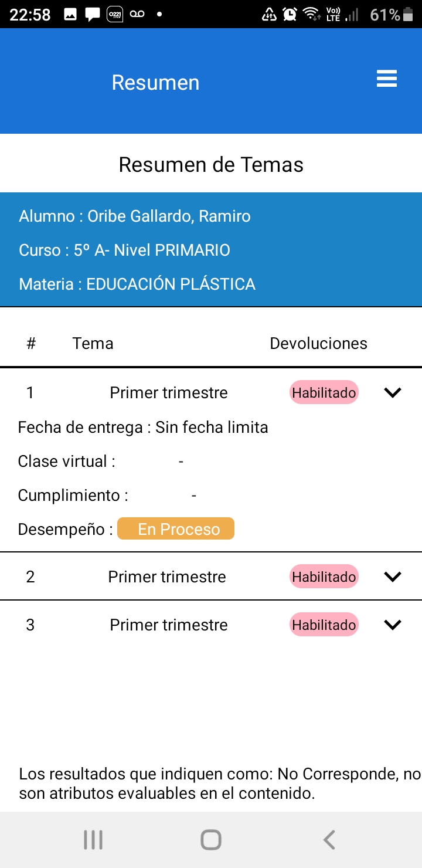Tap message notification icon in status bar
This screenshot has height=868, width=422.
92,15
